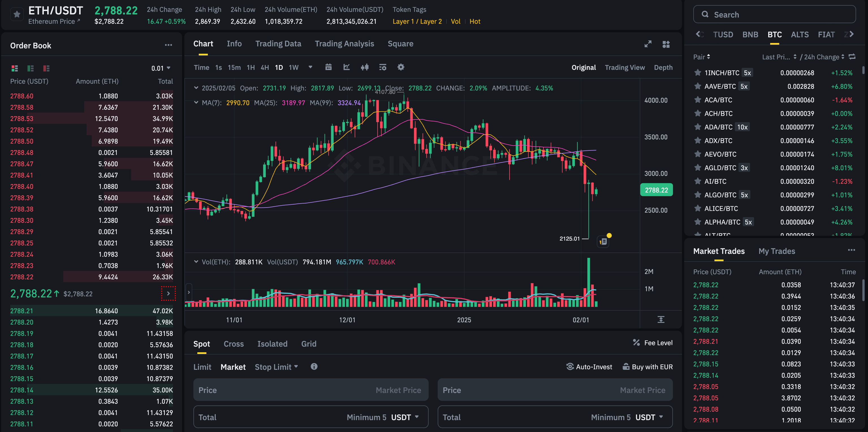Expand chart to fullscreen

pos(648,44)
